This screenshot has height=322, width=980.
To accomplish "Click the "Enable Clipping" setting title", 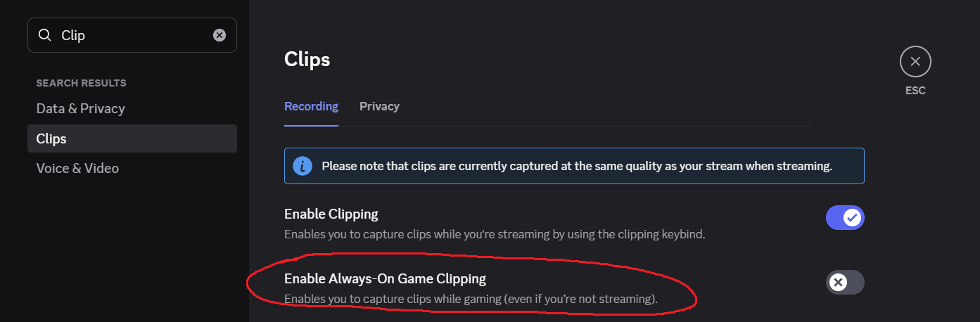I will (x=331, y=214).
